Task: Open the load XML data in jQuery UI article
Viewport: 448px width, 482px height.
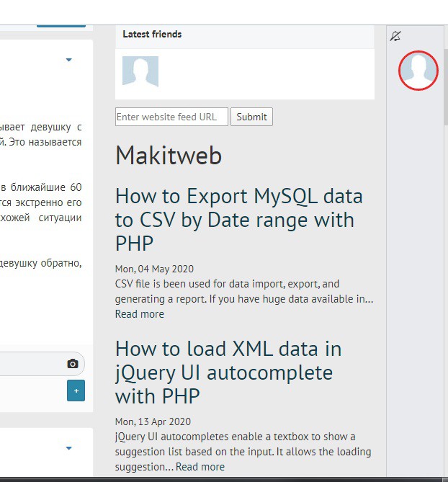Action: (228, 372)
